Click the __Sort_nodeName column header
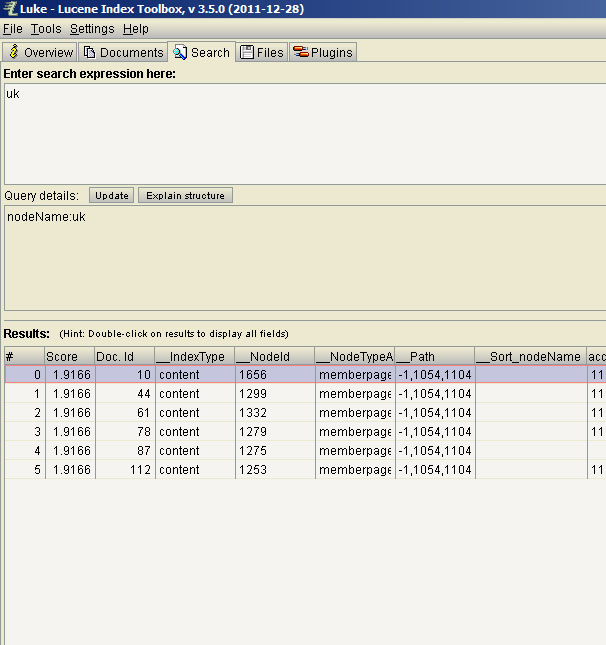Screen dimensions: 606x645 tap(531, 356)
